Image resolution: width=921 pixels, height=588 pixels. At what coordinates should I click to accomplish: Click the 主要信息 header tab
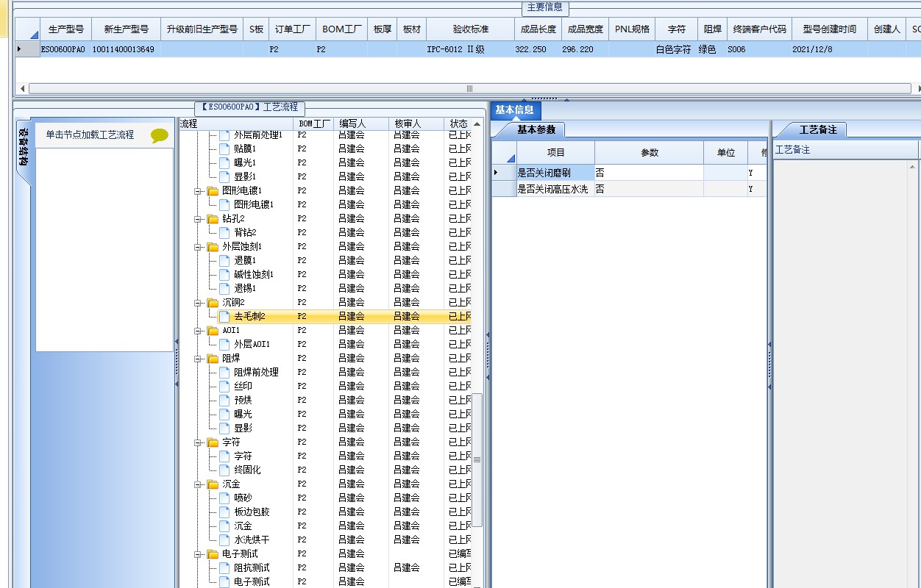tap(545, 7)
